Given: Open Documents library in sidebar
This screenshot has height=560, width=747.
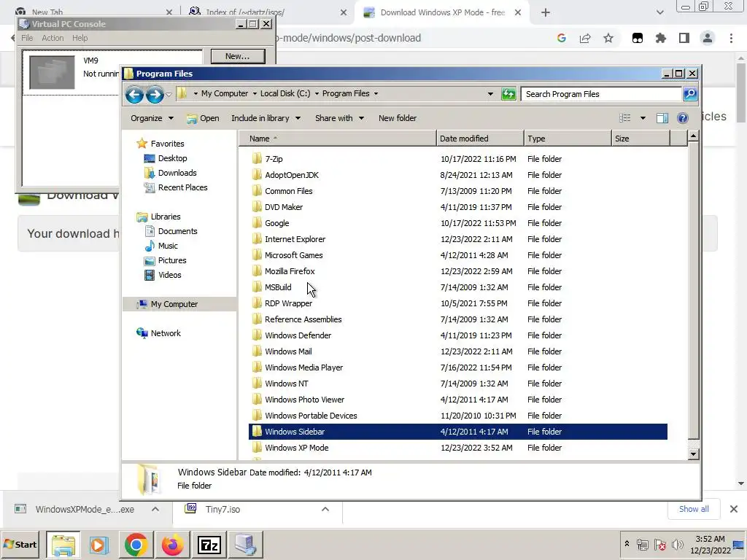Looking at the screenshot, I should click(x=177, y=231).
